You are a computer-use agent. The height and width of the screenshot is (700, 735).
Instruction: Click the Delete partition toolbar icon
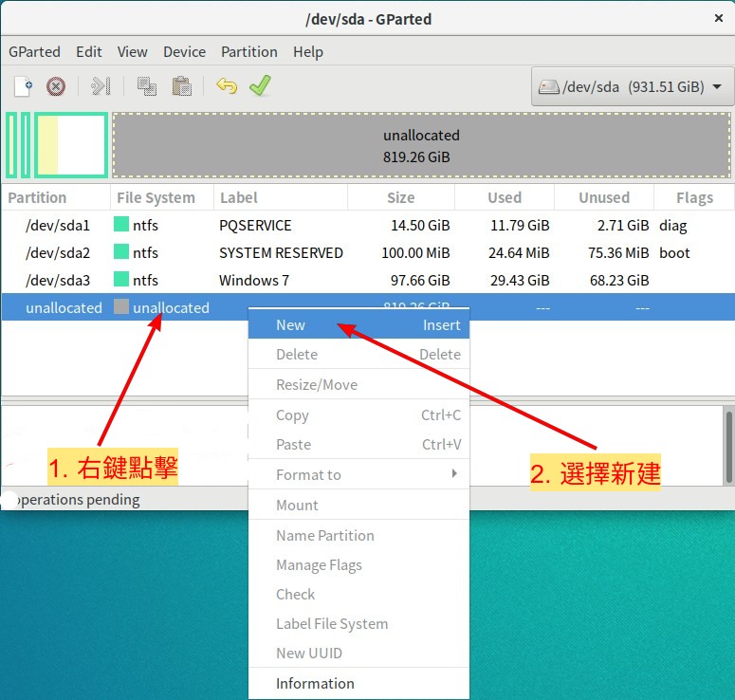coord(56,86)
